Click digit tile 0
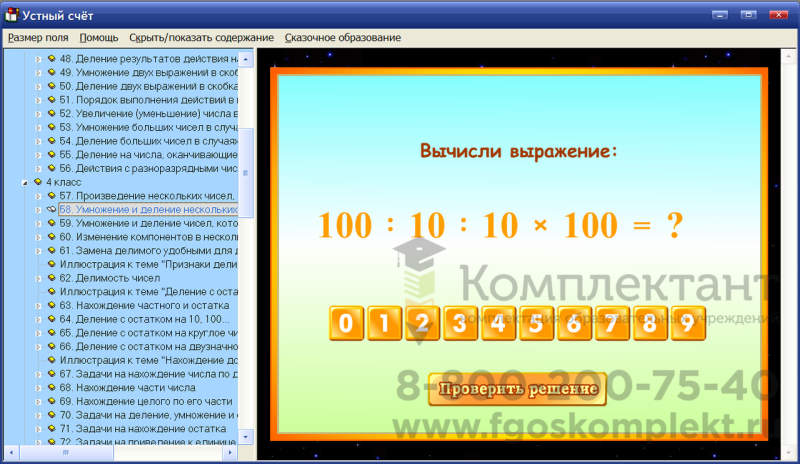Screen dimensions: 800x464 [346, 323]
